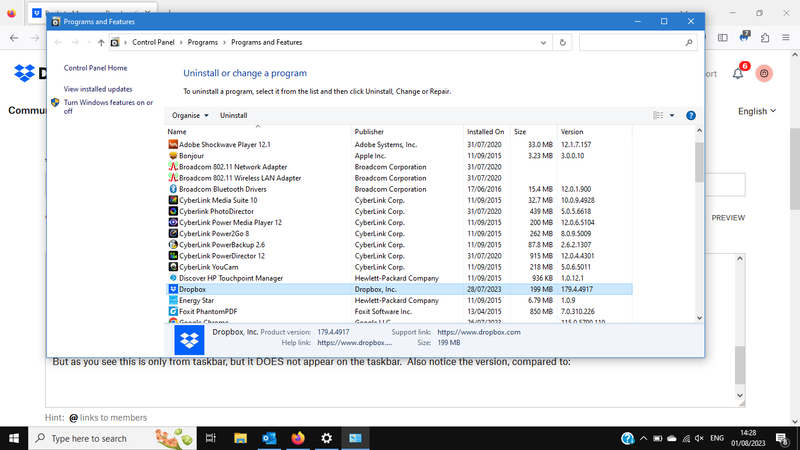Click the Dropbox icon in details pane
This screenshot has height=450, width=800.
(x=189, y=341)
